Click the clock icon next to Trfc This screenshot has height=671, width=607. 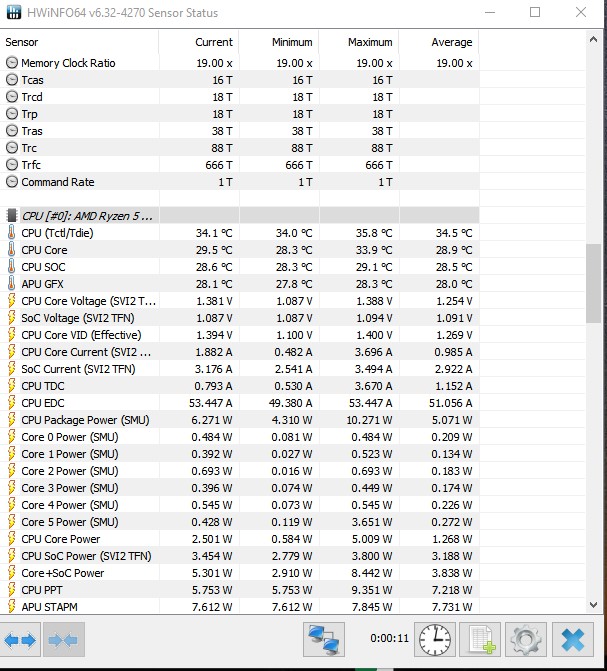12,165
